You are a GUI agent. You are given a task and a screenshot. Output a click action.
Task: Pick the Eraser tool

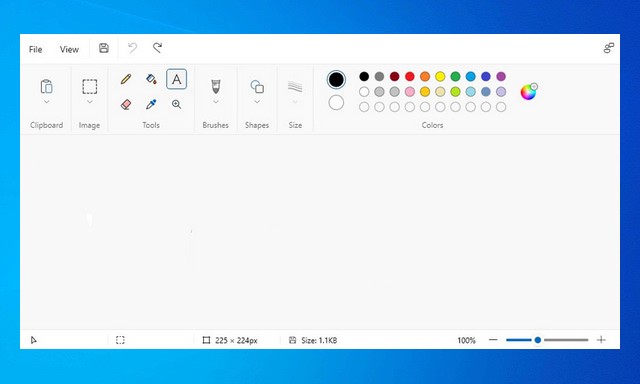(x=126, y=104)
